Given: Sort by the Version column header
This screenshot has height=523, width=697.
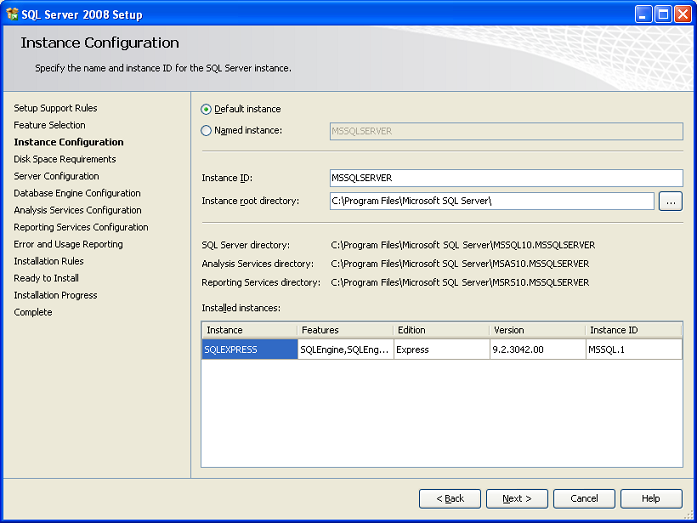Looking at the screenshot, I should [x=538, y=330].
